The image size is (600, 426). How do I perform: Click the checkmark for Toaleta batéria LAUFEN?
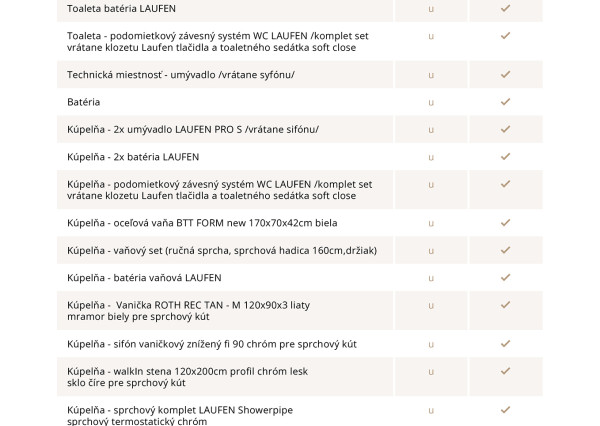pyautogui.click(x=505, y=8)
